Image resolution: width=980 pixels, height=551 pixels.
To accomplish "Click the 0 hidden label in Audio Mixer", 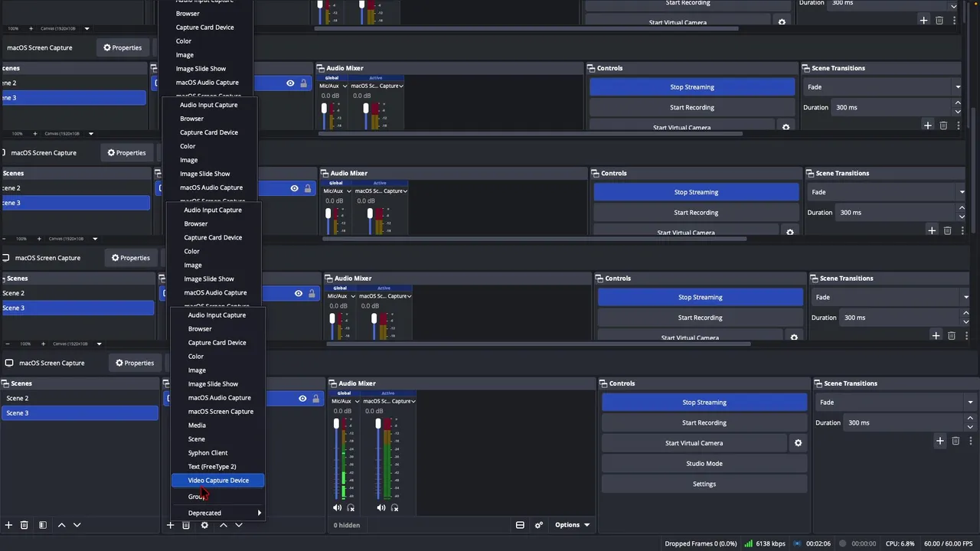I will (347, 525).
